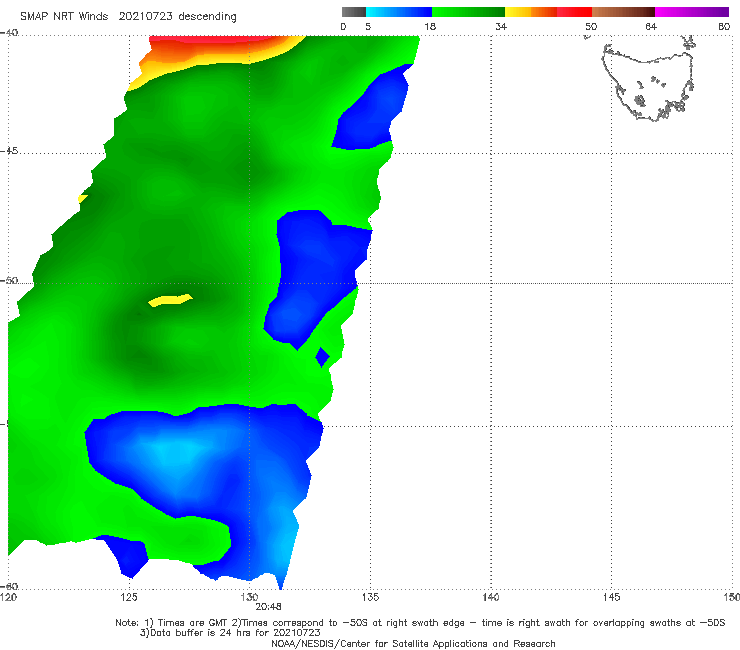Click the light cyan core of the large blue area
740x650 pixels.
click(175, 451)
